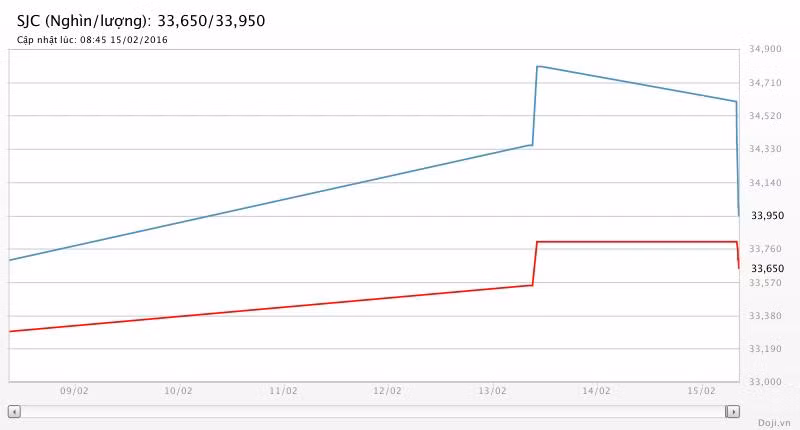Click the 33,650 current buy price label
The image size is (800, 430).
767,268
